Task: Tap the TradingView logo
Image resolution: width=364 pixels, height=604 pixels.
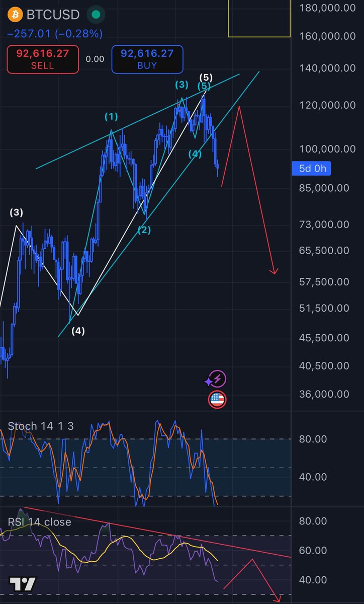Action: 23,584
